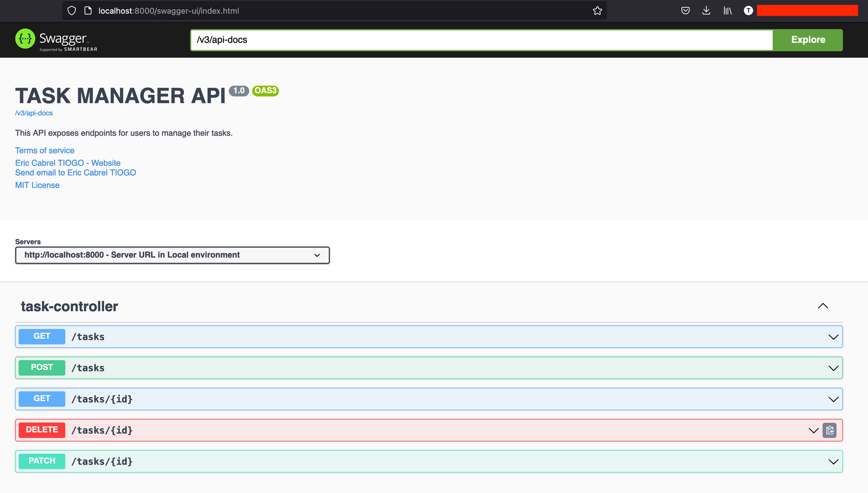The height and width of the screenshot is (493, 868).
Task: Collapse the task-controller section
Action: (x=822, y=306)
